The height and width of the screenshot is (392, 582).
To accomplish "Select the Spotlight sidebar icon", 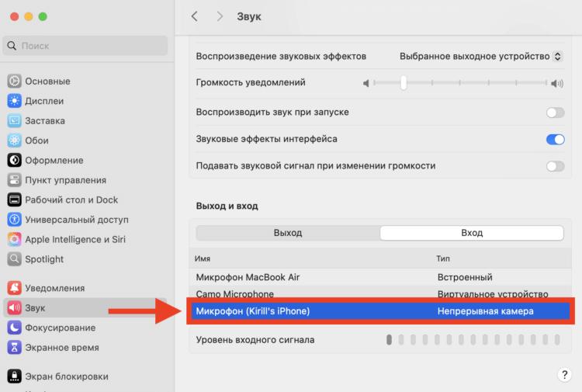I will pyautogui.click(x=14, y=258).
